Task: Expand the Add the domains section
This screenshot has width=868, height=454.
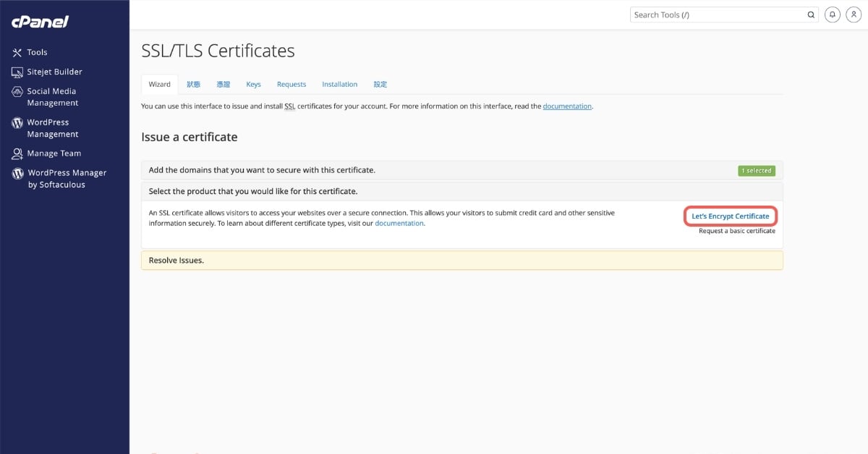Action: coord(462,170)
